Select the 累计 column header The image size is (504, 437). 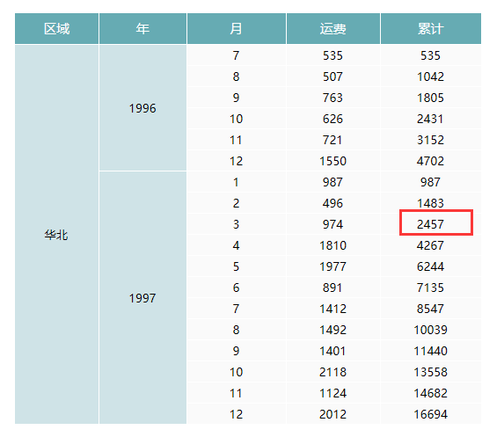[431, 29]
